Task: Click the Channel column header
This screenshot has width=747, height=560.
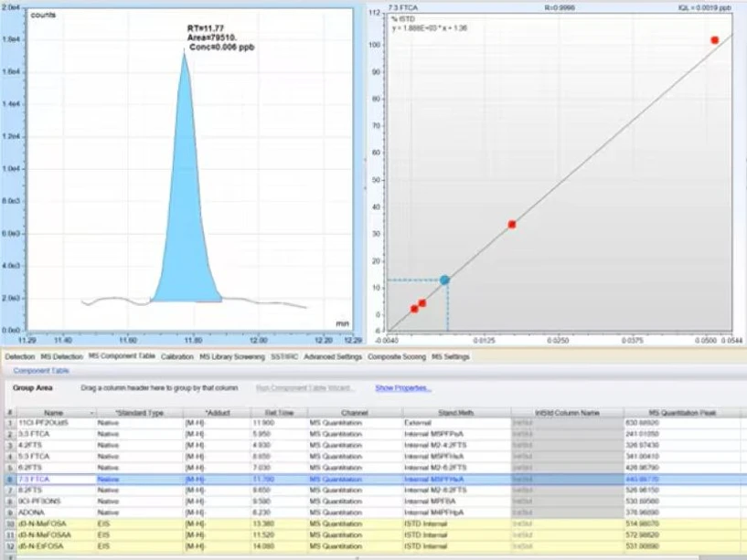Action: [355, 413]
